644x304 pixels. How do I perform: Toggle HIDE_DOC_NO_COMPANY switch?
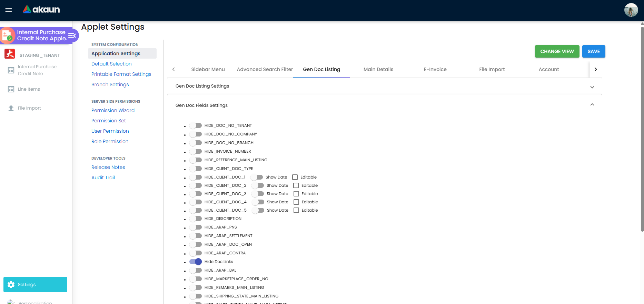196,134
